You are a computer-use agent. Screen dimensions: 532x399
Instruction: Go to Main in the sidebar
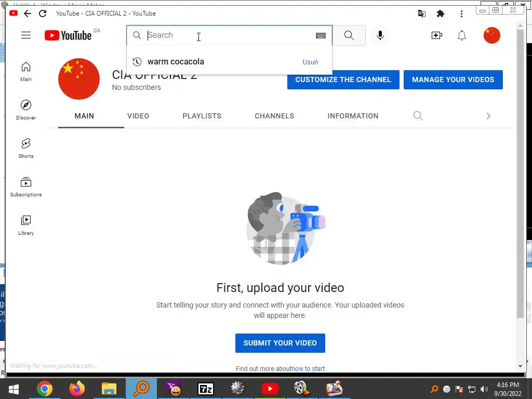coord(26,72)
